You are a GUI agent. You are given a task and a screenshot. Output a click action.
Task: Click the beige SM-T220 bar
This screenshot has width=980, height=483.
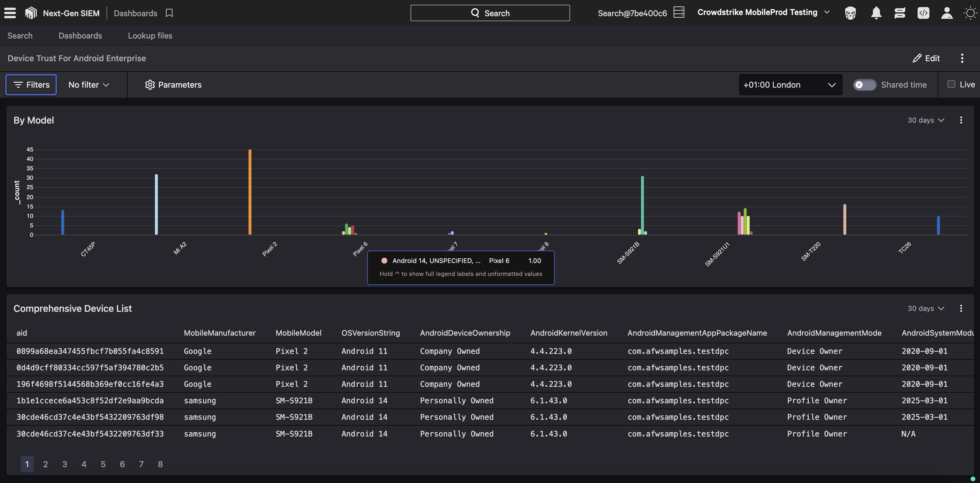(x=845, y=219)
